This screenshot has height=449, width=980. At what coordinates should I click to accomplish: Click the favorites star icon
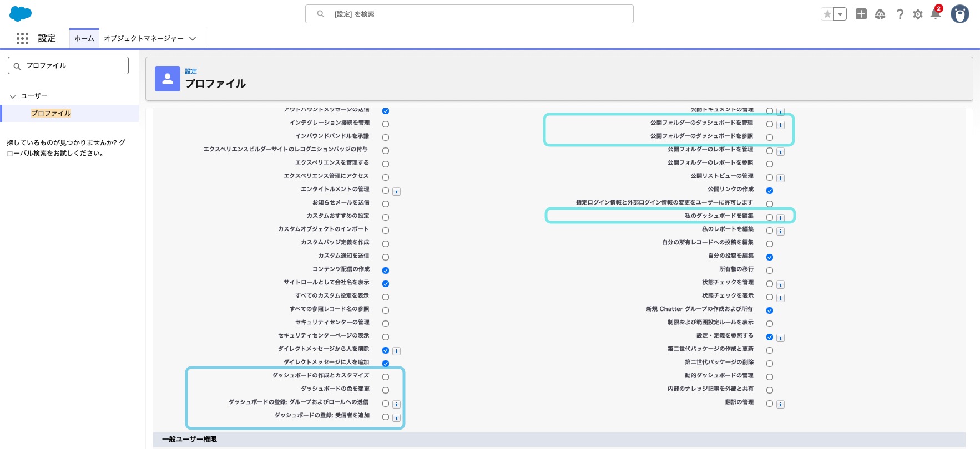(x=827, y=14)
